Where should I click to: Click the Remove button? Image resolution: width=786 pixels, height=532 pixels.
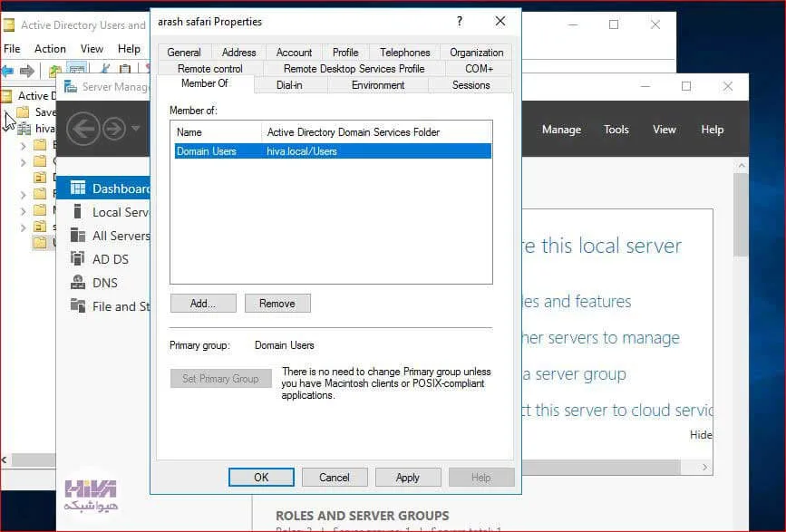277,304
